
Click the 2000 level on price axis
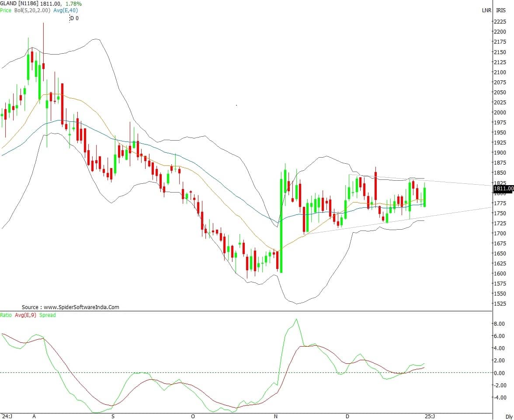[500, 113]
